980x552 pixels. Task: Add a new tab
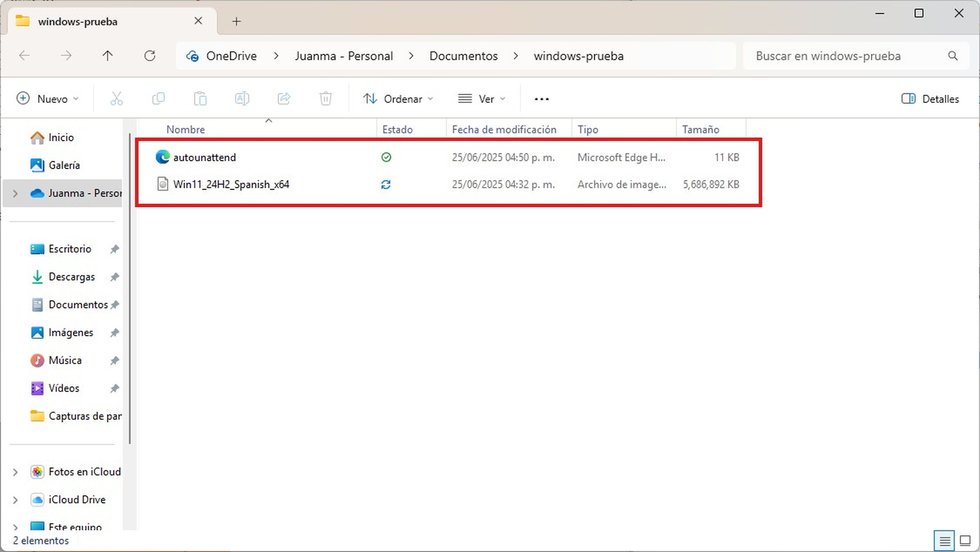[236, 21]
